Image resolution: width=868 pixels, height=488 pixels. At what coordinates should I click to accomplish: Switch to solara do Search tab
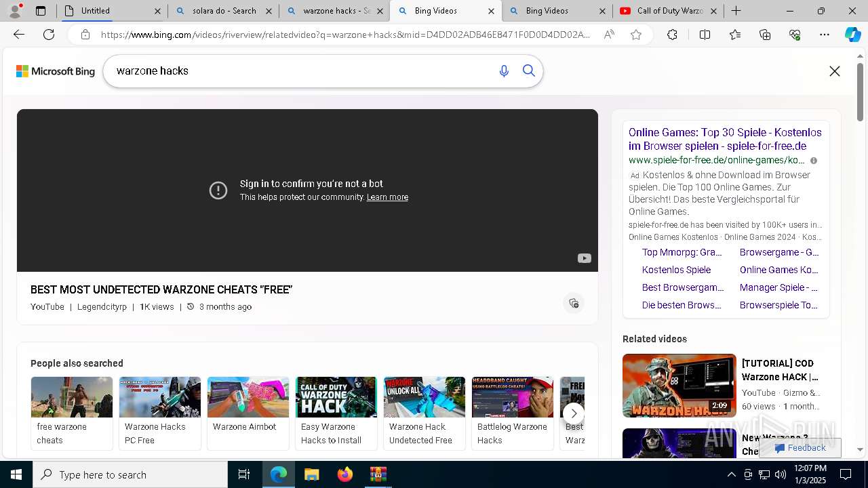(224, 11)
